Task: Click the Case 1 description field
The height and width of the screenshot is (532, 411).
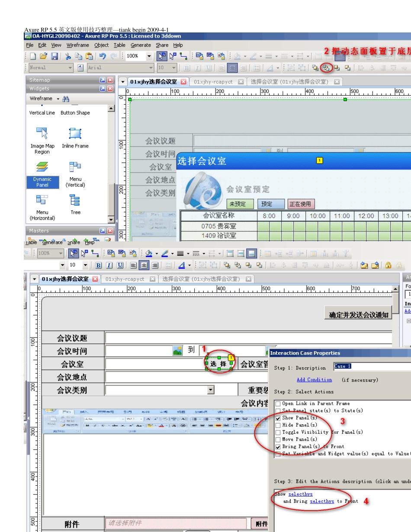Action: pyautogui.click(x=372, y=366)
